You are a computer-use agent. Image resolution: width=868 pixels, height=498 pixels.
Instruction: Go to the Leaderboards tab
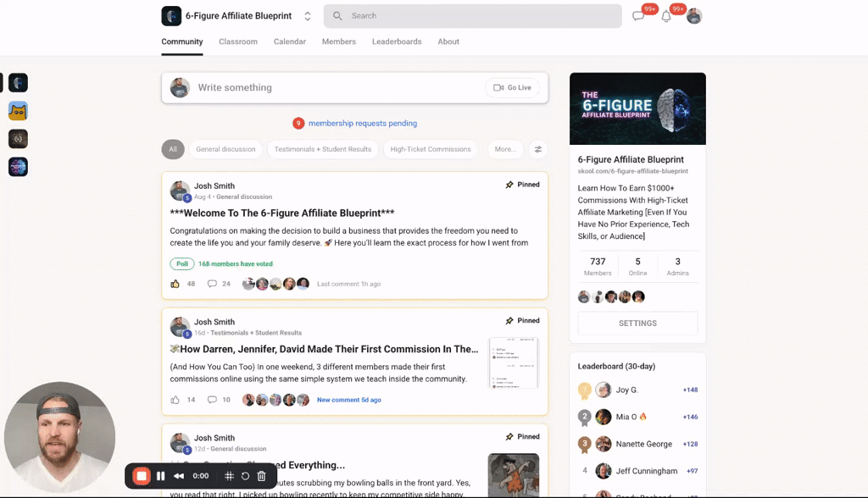397,41
